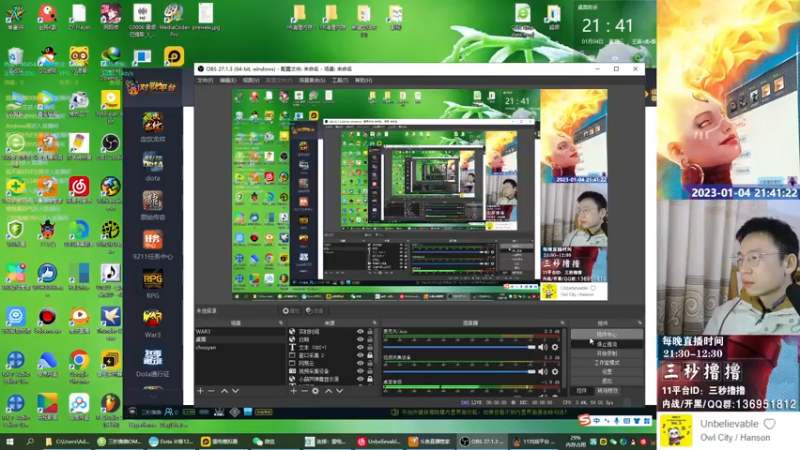Mute the 视频采集设备 audio channel
This screenshot has height=450, width=800.
coord(543,372)
